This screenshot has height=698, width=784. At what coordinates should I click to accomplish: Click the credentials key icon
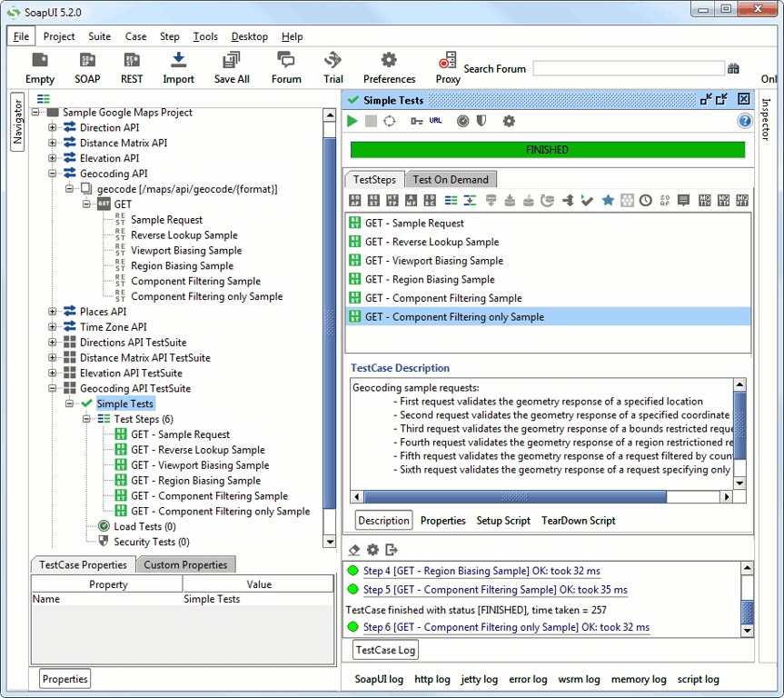click(x=416, y=121)
